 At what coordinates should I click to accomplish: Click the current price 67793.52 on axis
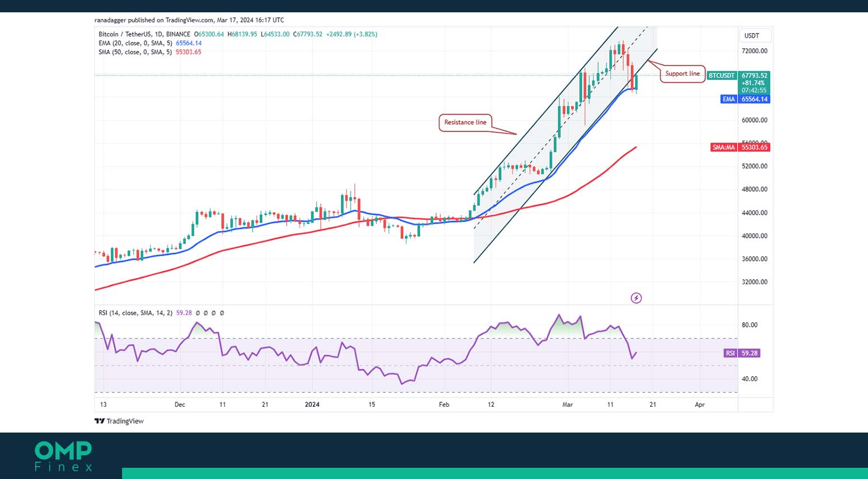[x=755, y=76]
